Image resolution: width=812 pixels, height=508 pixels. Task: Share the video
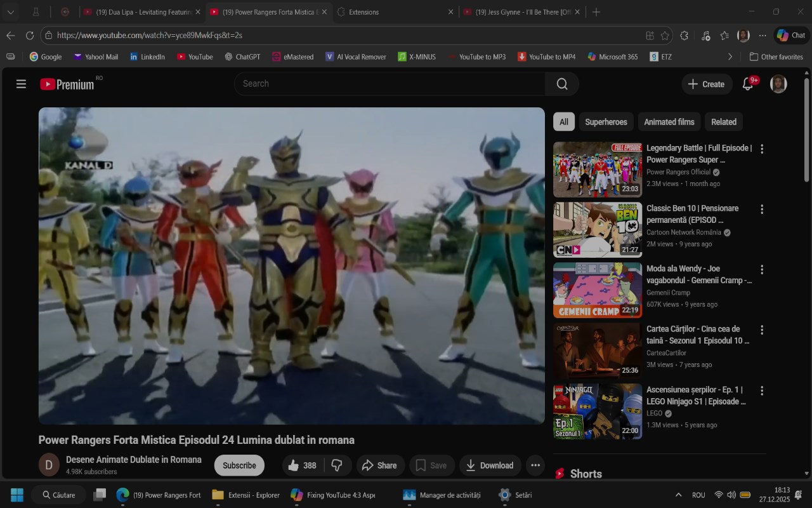379,465
